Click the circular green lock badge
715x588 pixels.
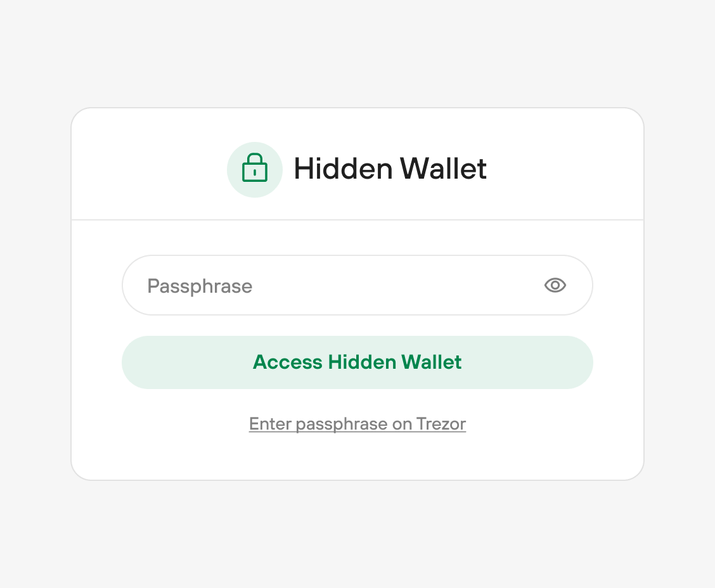[255, 170]
